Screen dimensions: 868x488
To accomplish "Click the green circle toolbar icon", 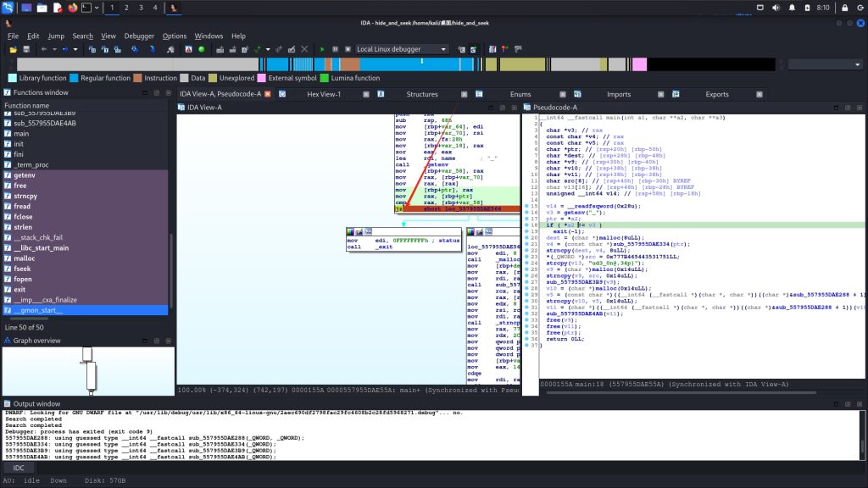I will 202,49.
